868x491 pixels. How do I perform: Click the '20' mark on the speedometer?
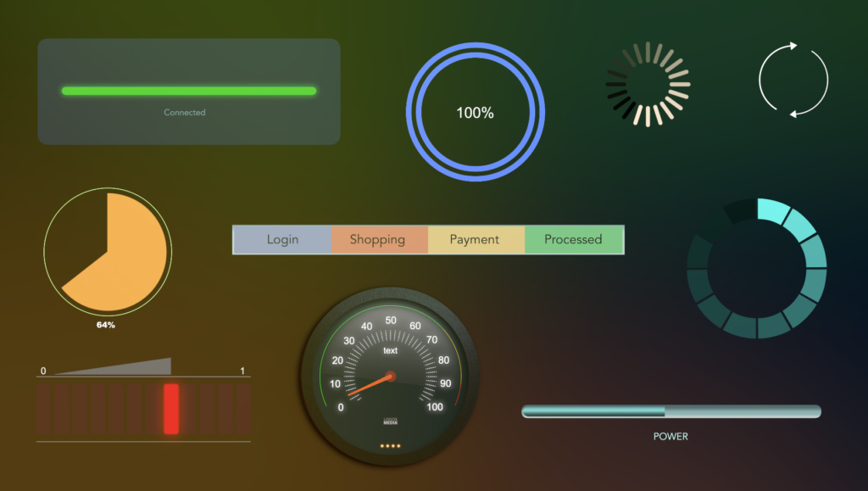pyautogui.click(x=337, y=360)
